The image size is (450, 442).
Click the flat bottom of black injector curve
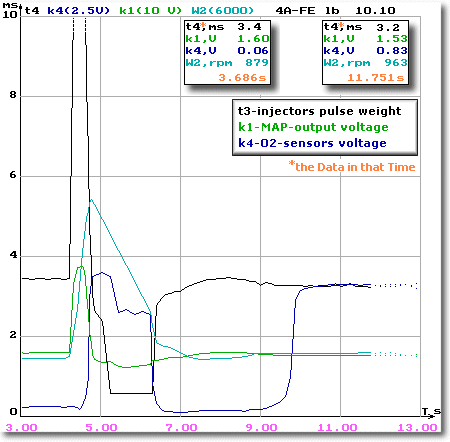pos(131,393)
